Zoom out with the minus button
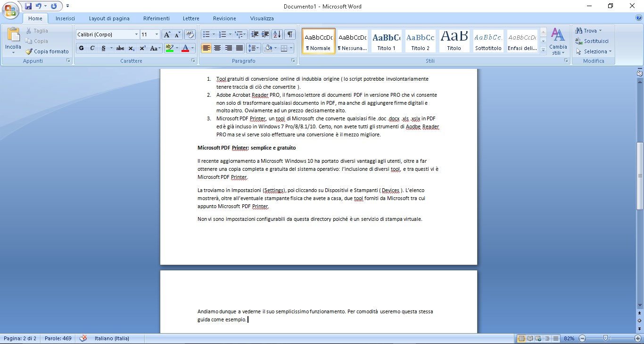The image size is (644, 344). [582, 338]
